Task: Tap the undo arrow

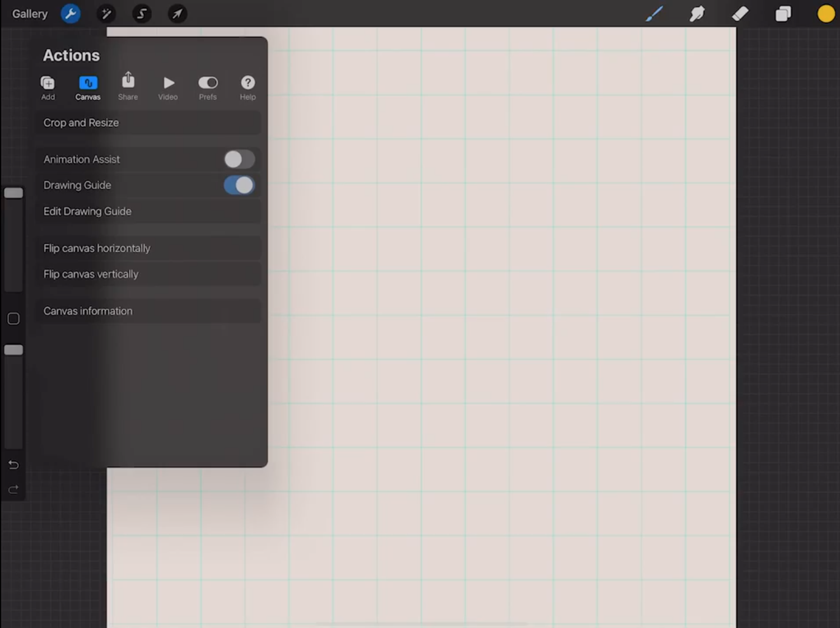Action: coord(13,465)
